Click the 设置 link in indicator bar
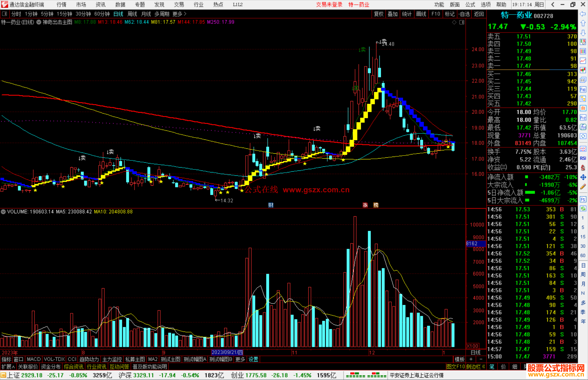Image resolution: width=588 pixels, height=380 pixels. coord(253,359)
